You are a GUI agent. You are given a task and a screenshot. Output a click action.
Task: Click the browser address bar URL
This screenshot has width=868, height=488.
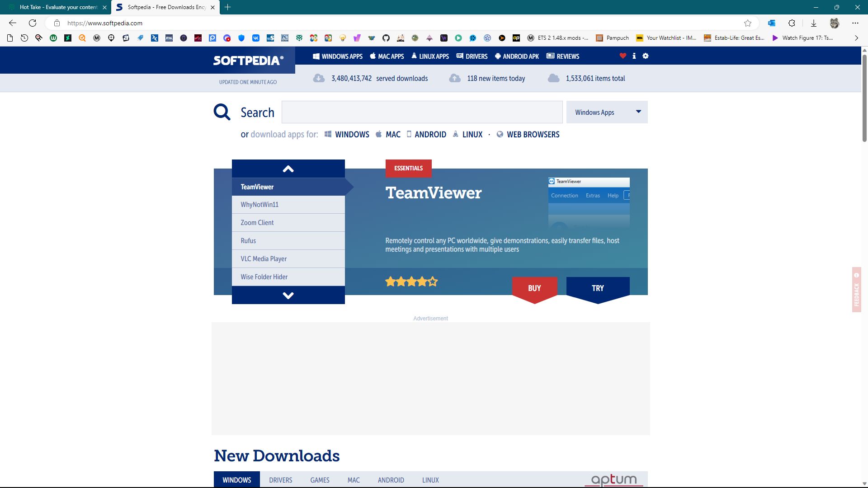click(105, 23)
